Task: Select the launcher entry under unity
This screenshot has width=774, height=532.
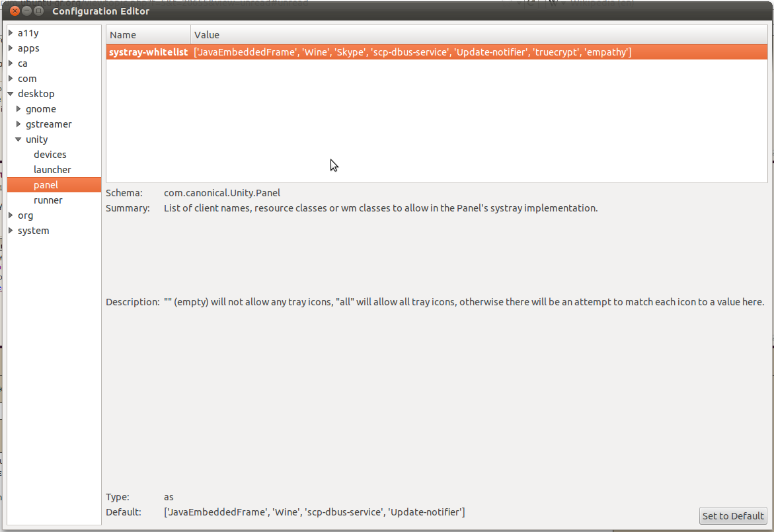Action: pyautogui.click(x=52, y=170)
